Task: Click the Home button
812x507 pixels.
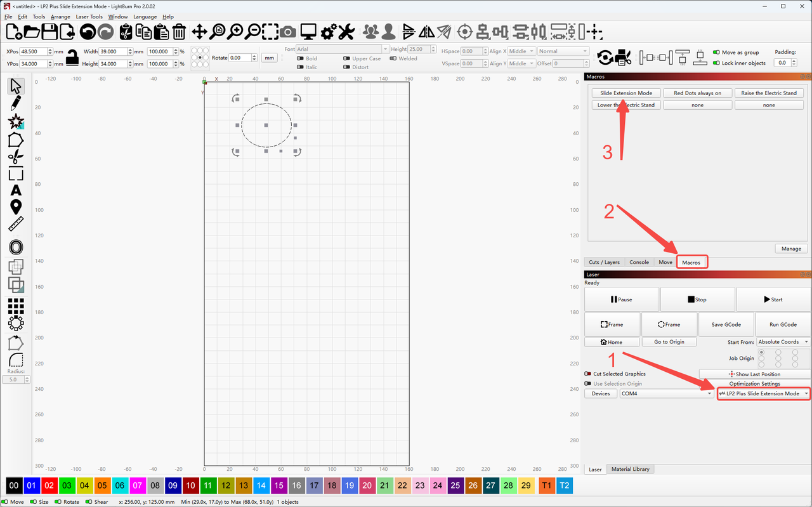Action: 612,342
